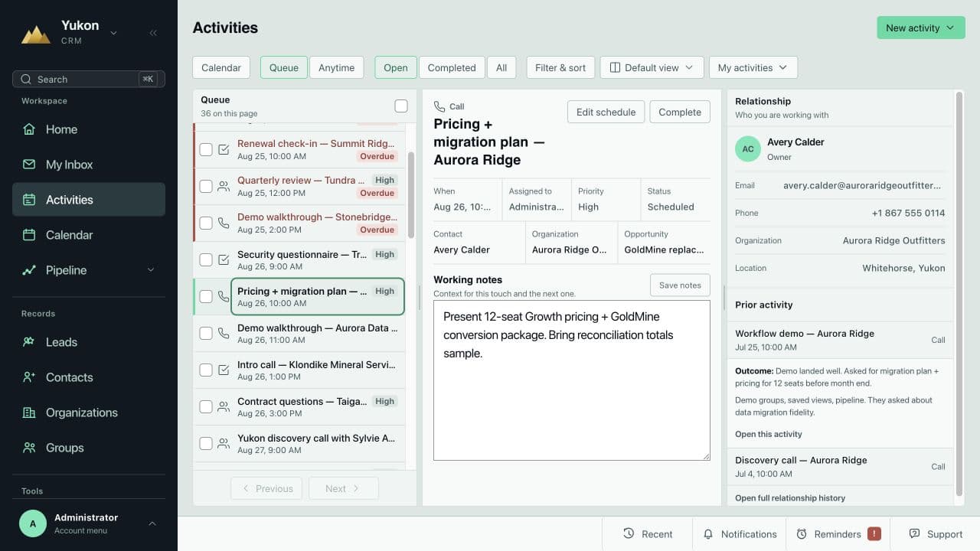This screenshot has width=980, height=551.
Task: Click the Edit schedule button
Action: [x=606, y=112]
